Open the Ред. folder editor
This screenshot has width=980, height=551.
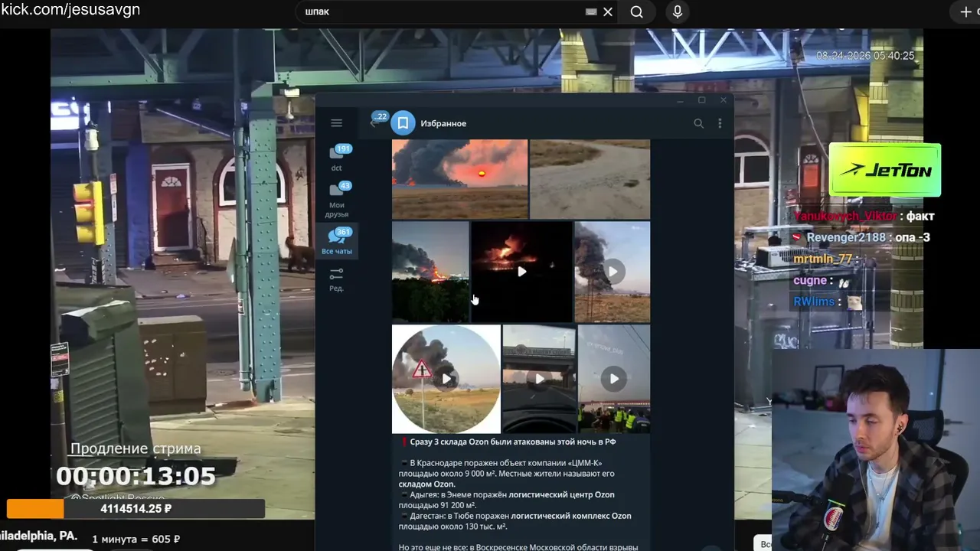337,279
